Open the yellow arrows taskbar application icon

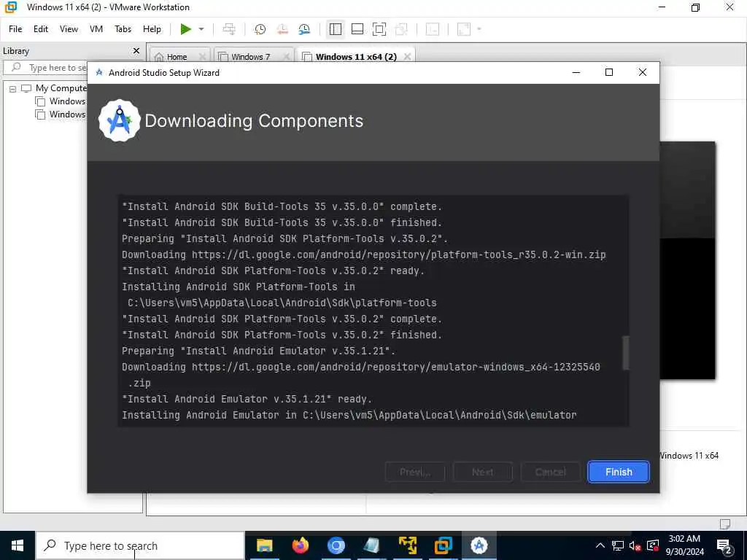point(407,545)
